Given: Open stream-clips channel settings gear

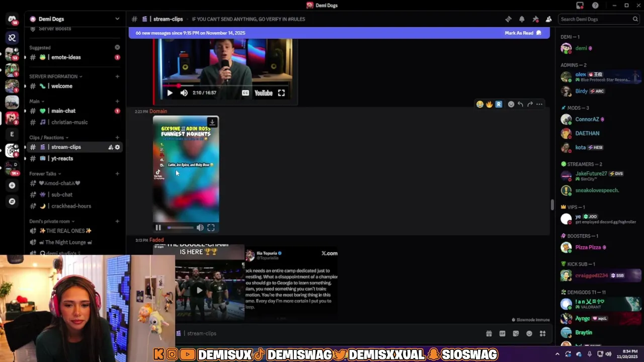Looking at the screenshot, I should coord(117,147).
